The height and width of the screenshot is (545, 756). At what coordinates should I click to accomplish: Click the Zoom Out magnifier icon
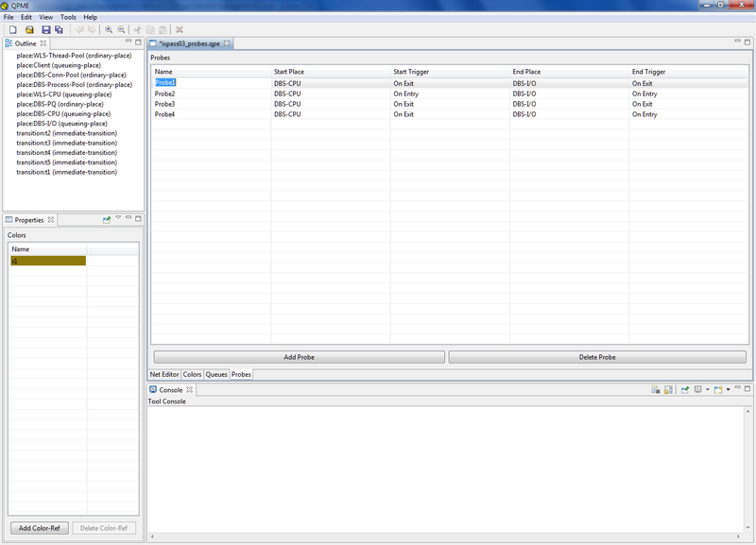122,30
